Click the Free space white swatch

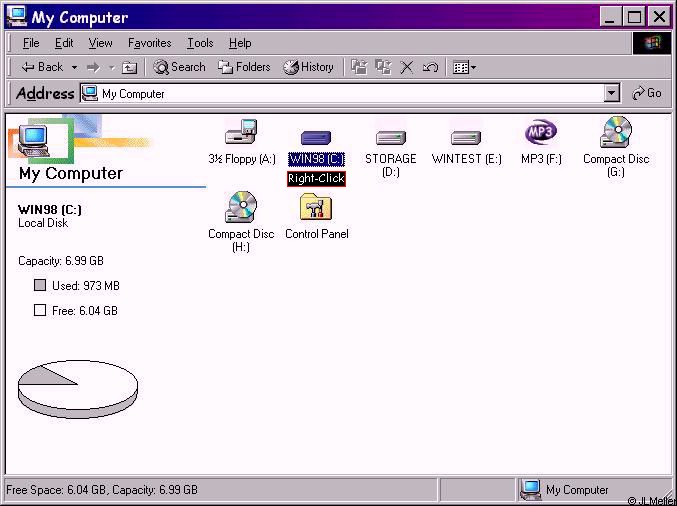coord(40,310)
